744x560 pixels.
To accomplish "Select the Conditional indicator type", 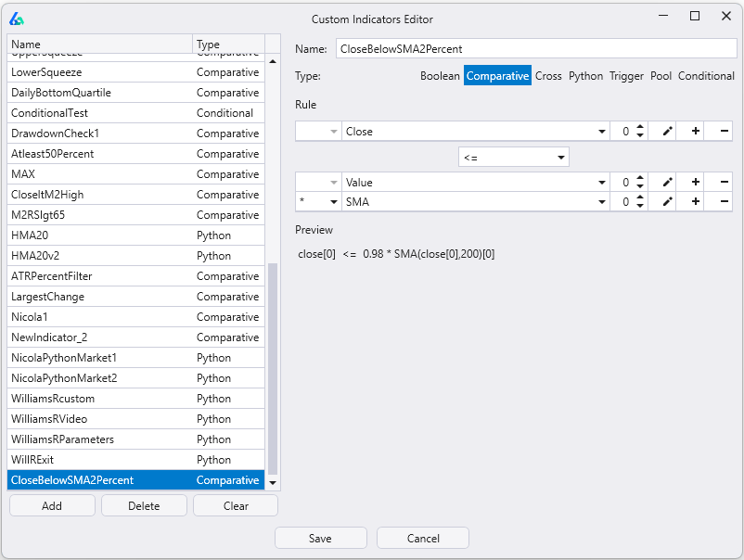I will point(706,76).
